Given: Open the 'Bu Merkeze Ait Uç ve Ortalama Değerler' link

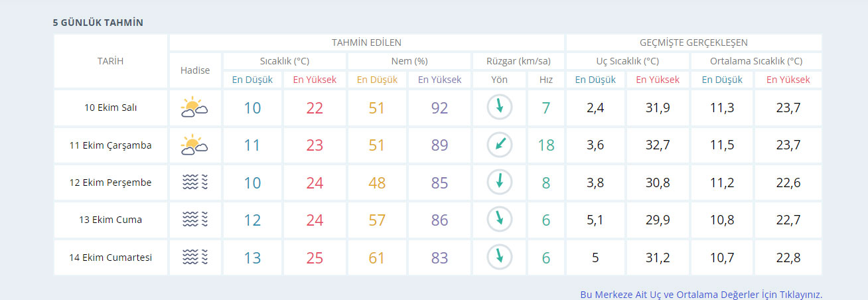Looking at the screenshot, I should tap(701, 294).
